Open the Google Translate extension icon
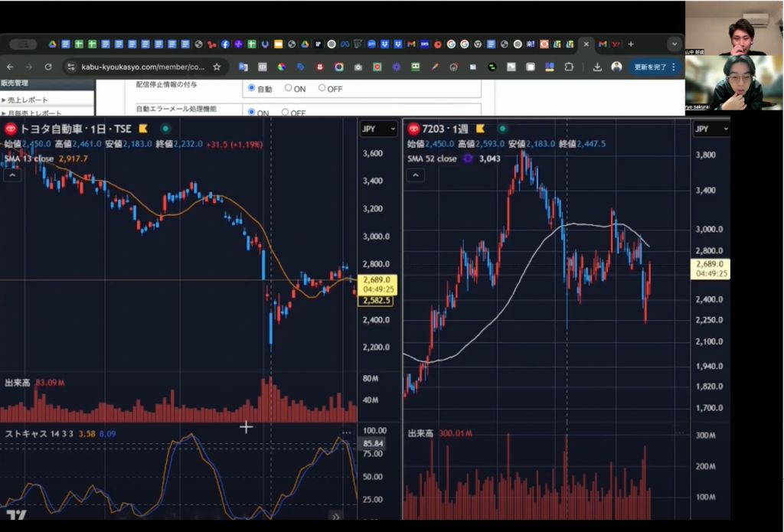Viewport: 784px width, 532px height. tap(243, 67)
